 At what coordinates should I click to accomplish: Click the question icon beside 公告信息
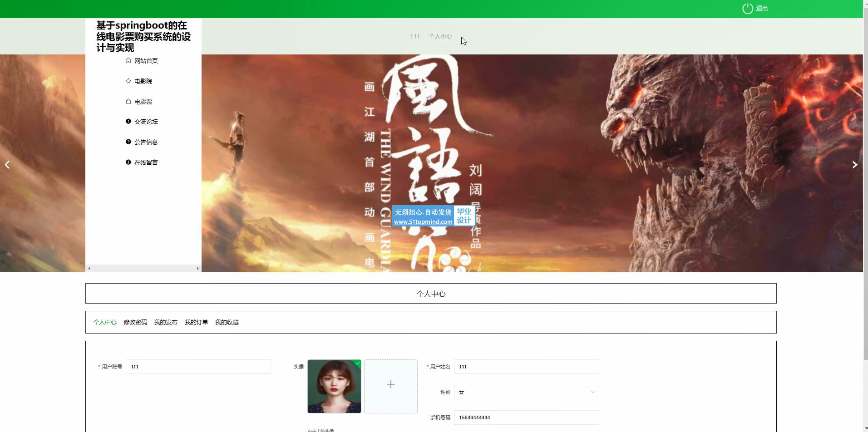point(128,142)
